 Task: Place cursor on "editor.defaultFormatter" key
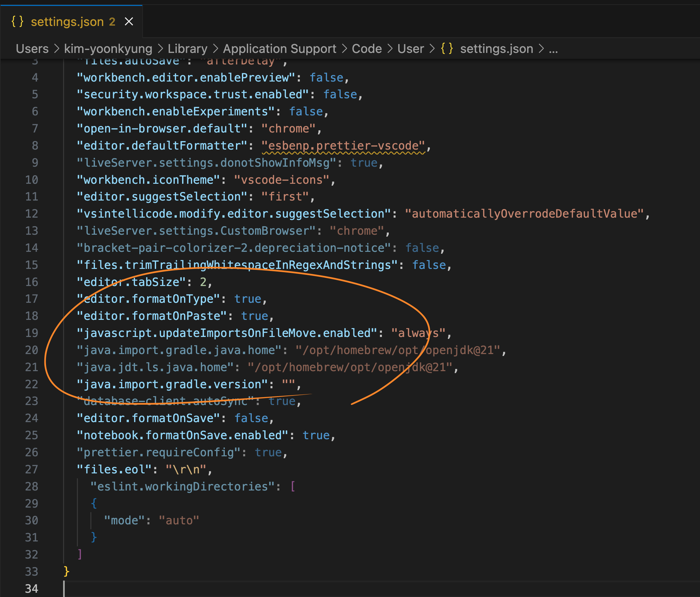pos(162,146)
